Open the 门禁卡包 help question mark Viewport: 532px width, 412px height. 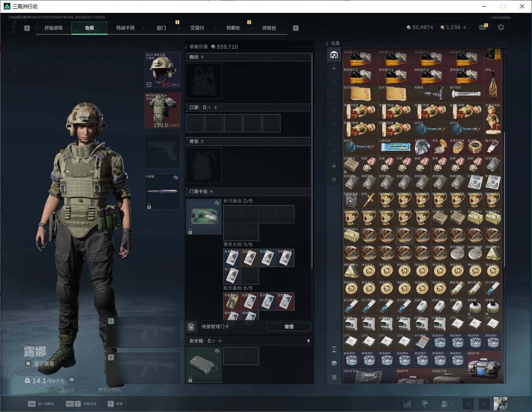[212, 192]
